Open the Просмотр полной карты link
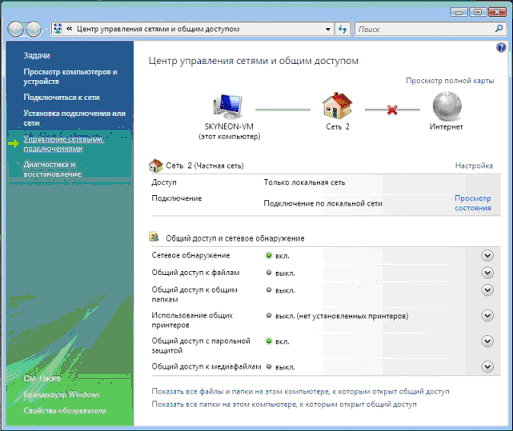This screenshot has height=431, width=513. (450, 81)
